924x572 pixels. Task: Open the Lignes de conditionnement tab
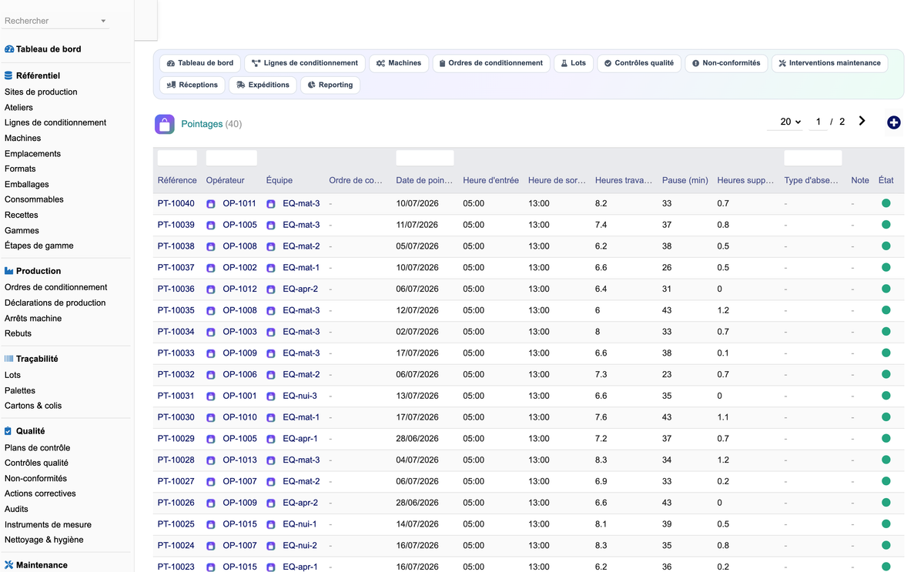(305, 63)
